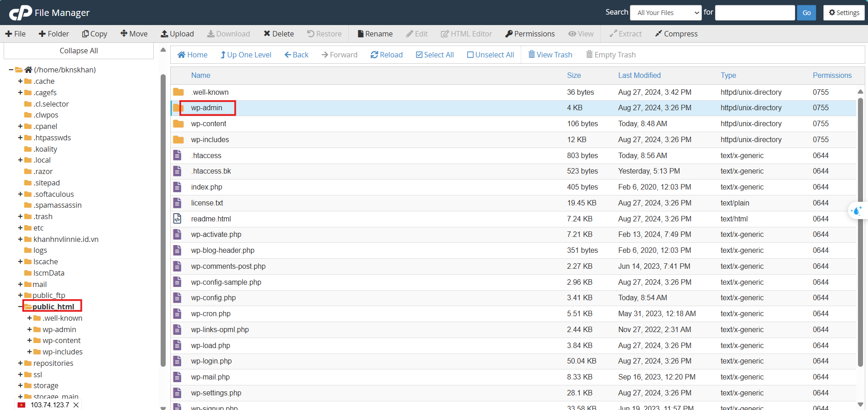Screen dimensions: 868x410
Task: Click the Extract toolbar item
Action: pos(626,34)
